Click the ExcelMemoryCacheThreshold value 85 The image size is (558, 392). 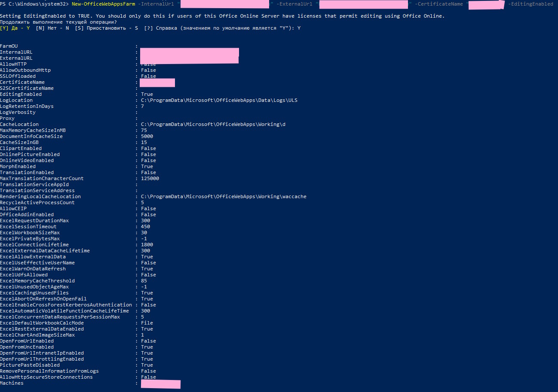click(x=144, y=281)
